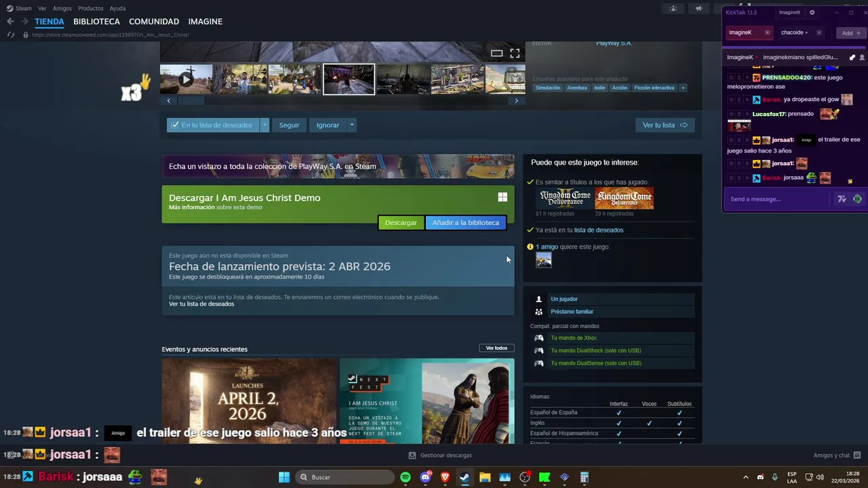
Task: Open Spotify from the taskbar
Action: pyautogui.click(x=405, y=477)
